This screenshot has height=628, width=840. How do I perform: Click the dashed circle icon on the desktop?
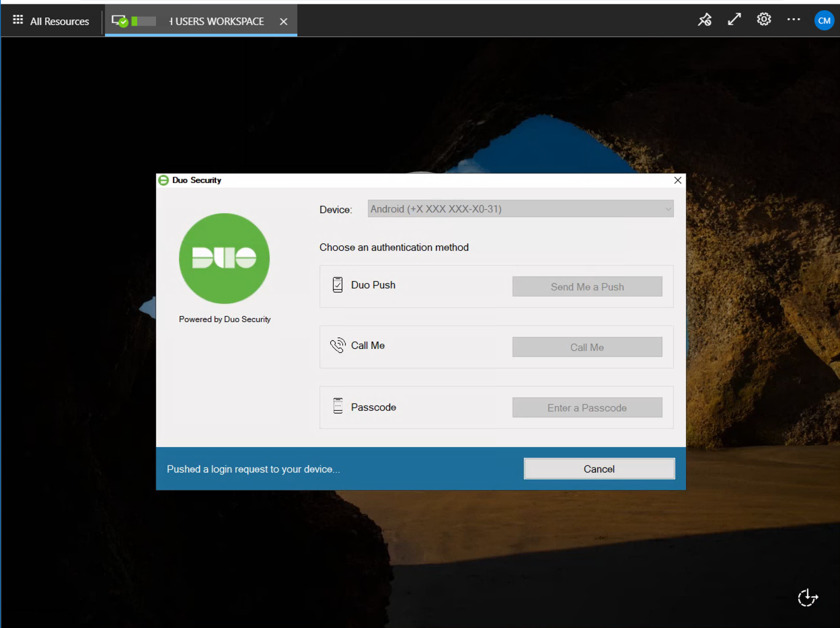(x=807, y=597)
